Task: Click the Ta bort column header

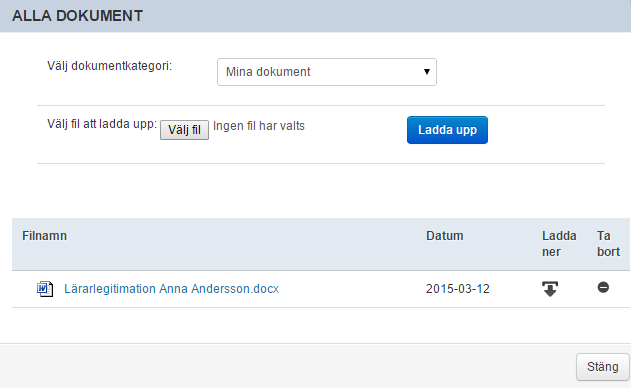Action: point(608,244)
